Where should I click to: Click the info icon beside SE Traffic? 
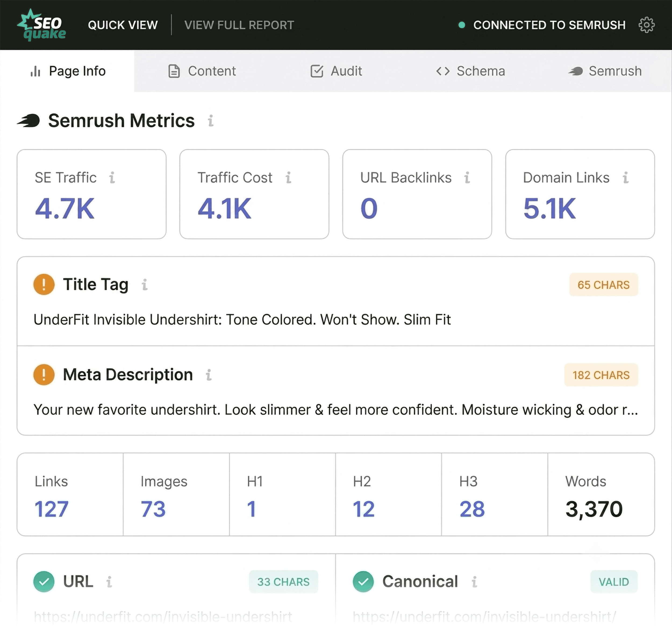pyautogui.click(x=112, y=177)
